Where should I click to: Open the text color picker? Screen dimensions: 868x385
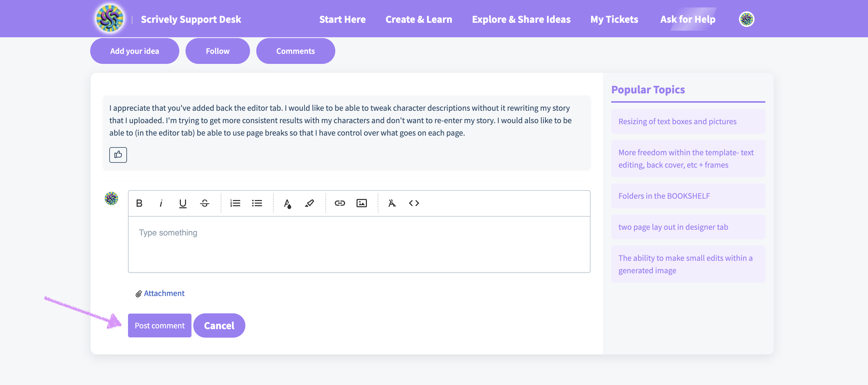click(287, 203)
